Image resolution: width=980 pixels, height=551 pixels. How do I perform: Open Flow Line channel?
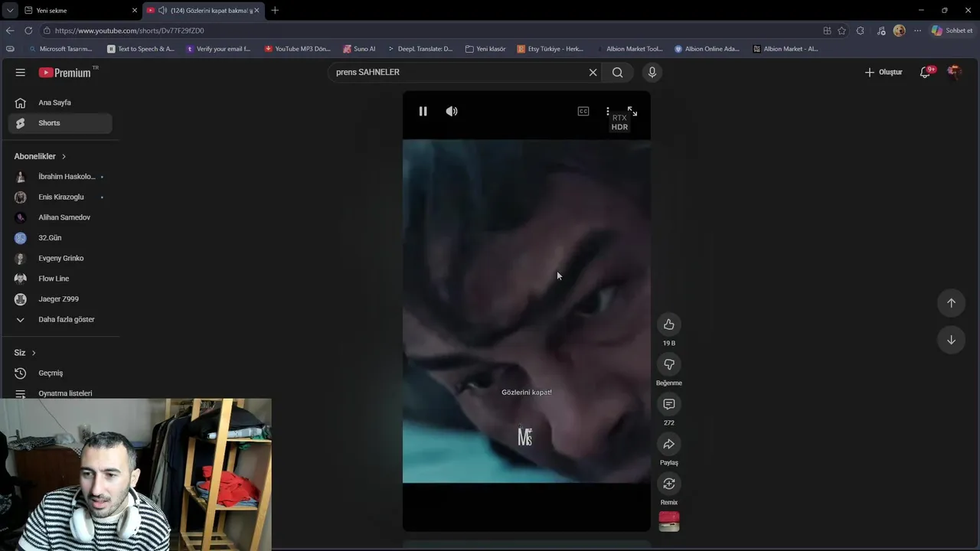pos(60,279)
